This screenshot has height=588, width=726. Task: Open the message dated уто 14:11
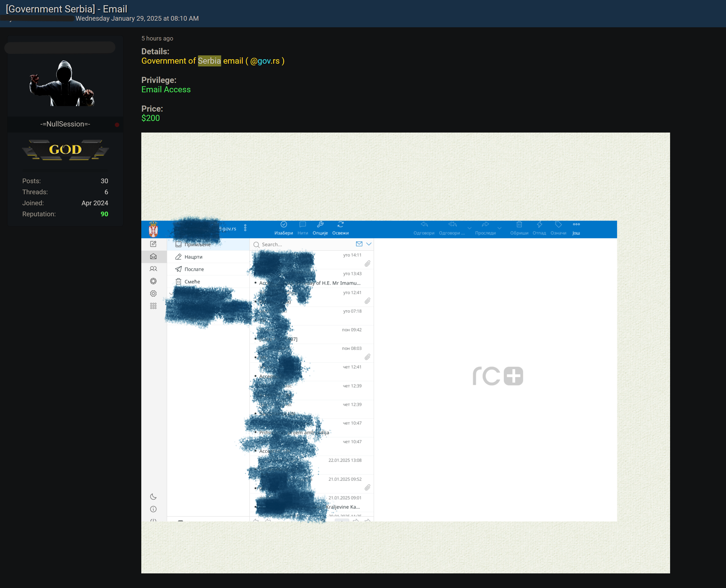tap(311, 260)
